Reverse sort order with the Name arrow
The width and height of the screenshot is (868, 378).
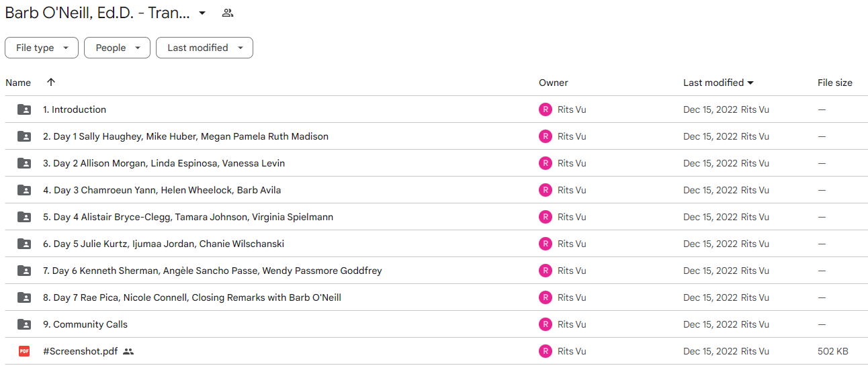pos(51,82)
